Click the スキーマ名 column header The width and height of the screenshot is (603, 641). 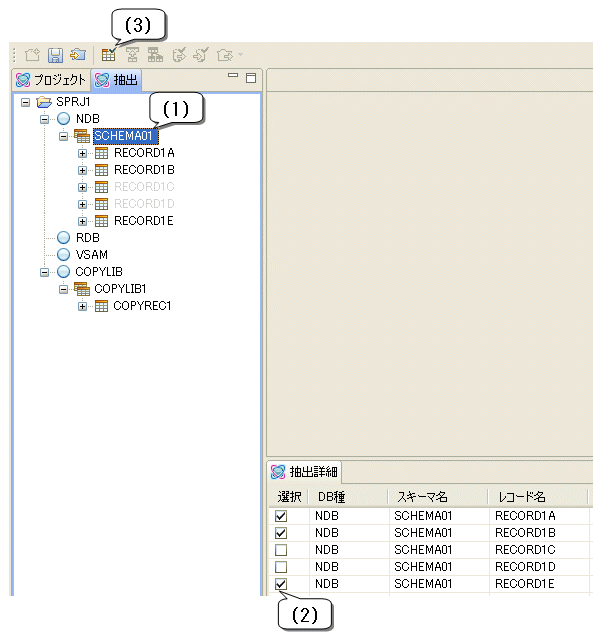tap(438, 497)
